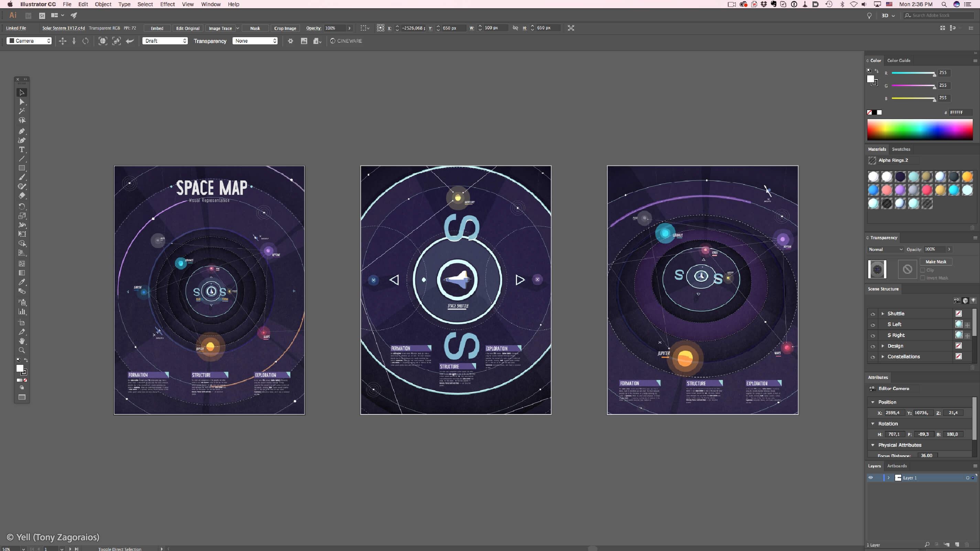The image size is (980, 551).
Task: Hide the Constellations scene object
Action: (x=873, y=357)
